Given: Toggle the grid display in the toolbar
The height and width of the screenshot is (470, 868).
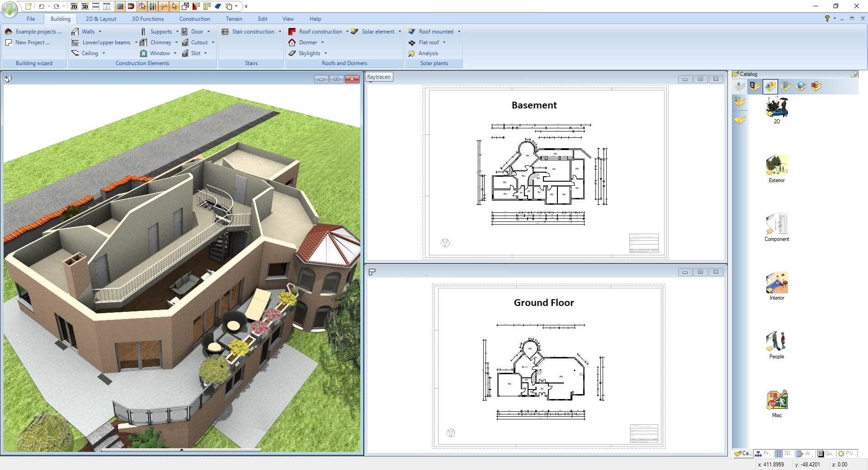Looking at the screenshot, I should coord(120,6).
